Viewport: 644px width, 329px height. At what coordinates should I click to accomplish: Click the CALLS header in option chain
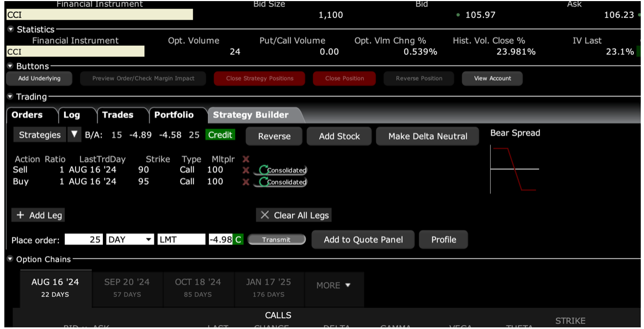point(278,315)
